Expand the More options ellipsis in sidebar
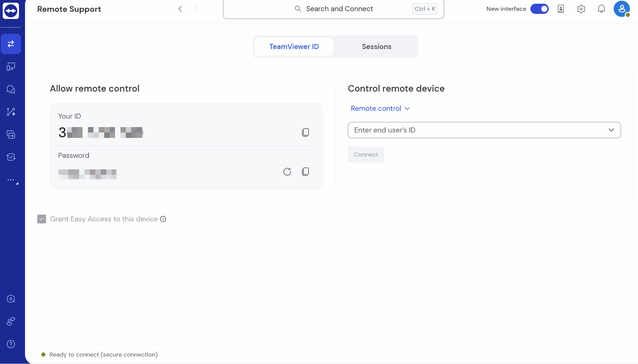 [13, 181]
